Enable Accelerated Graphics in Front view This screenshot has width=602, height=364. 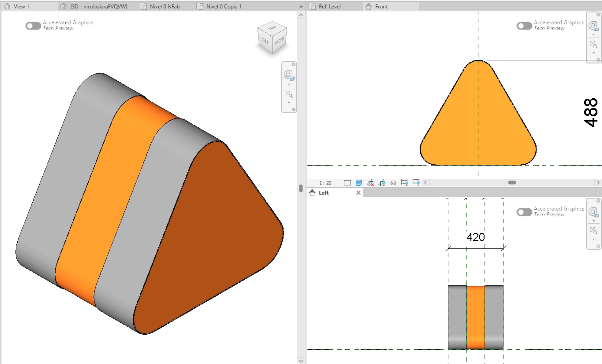click(524, 26)
